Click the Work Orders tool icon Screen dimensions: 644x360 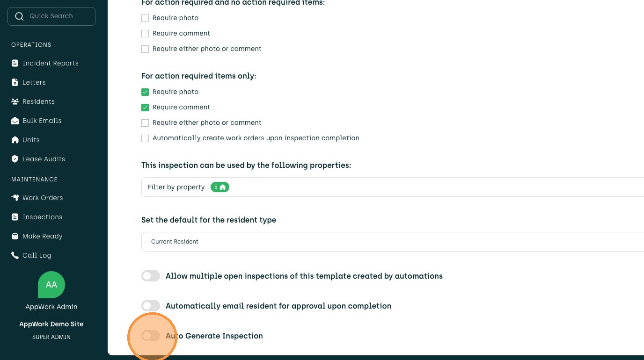click(15, 198)
